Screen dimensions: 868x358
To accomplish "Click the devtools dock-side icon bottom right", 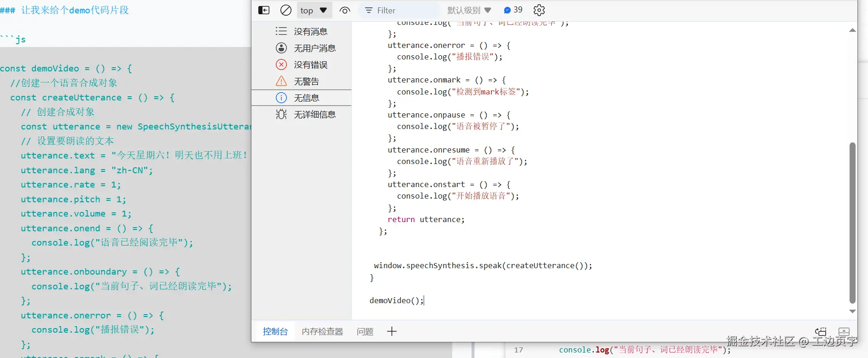I will (x=821, y=331).
